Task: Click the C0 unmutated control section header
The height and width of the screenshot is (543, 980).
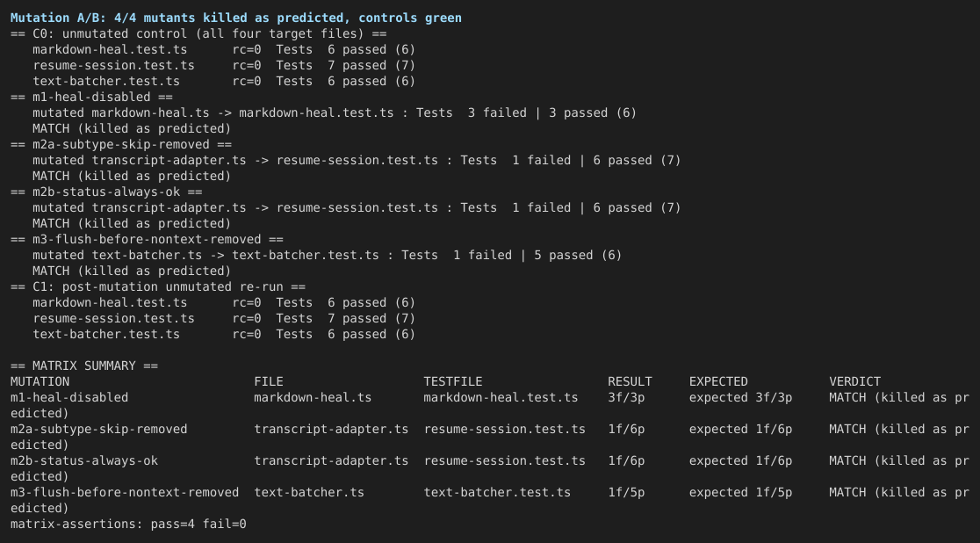Action: 198,33
